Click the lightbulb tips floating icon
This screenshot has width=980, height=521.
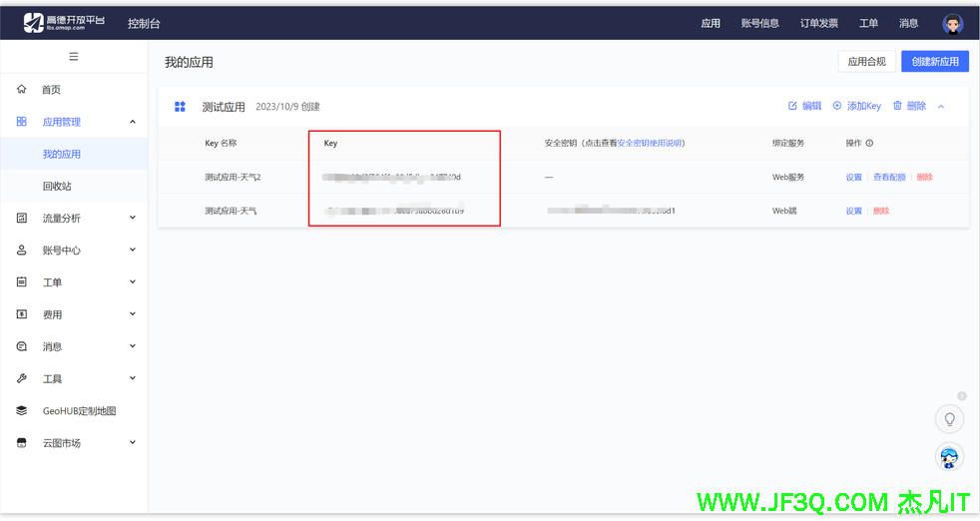point(949,419)
